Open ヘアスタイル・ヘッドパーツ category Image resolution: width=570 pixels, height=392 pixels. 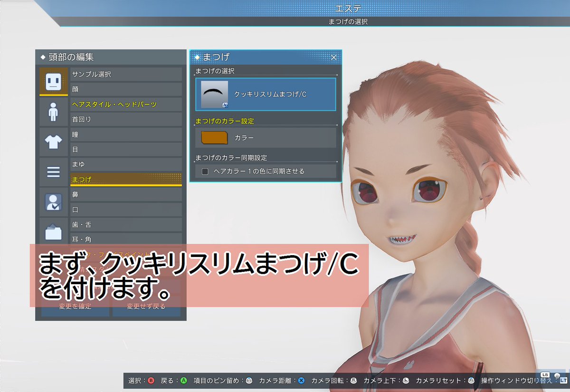point(126,104)
